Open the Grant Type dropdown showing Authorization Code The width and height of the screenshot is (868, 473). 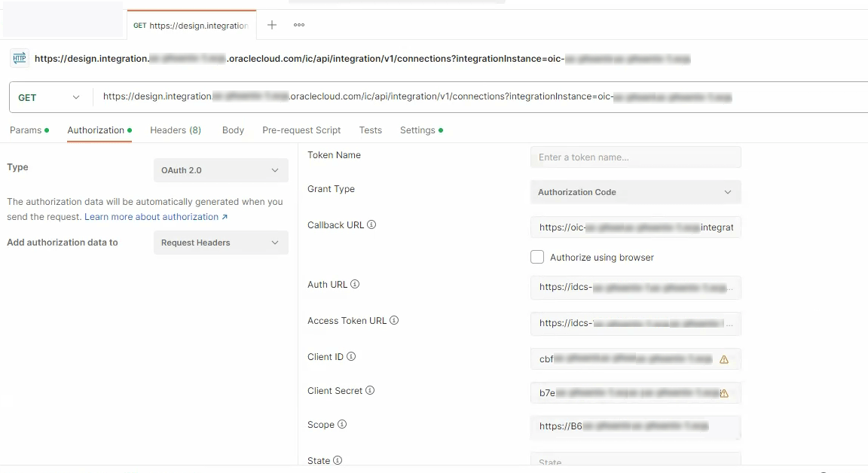click(x=635, y=192)
